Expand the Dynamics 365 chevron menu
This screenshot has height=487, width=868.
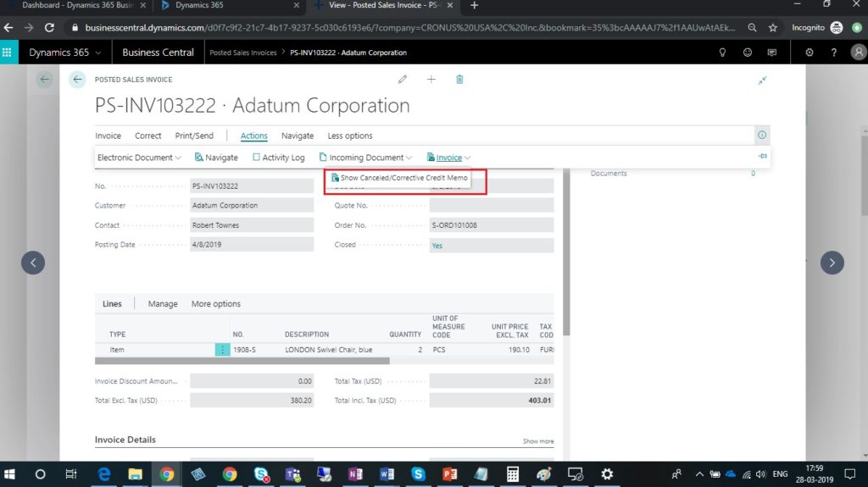pos(98,53)
